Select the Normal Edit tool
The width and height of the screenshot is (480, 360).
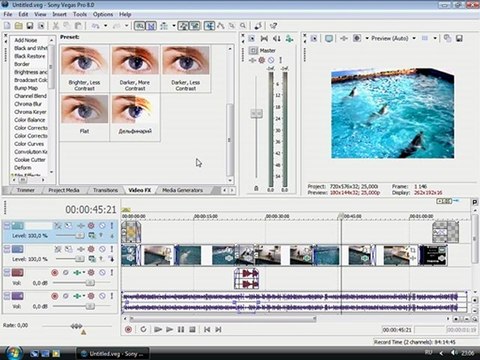click(x=209, y=26)
